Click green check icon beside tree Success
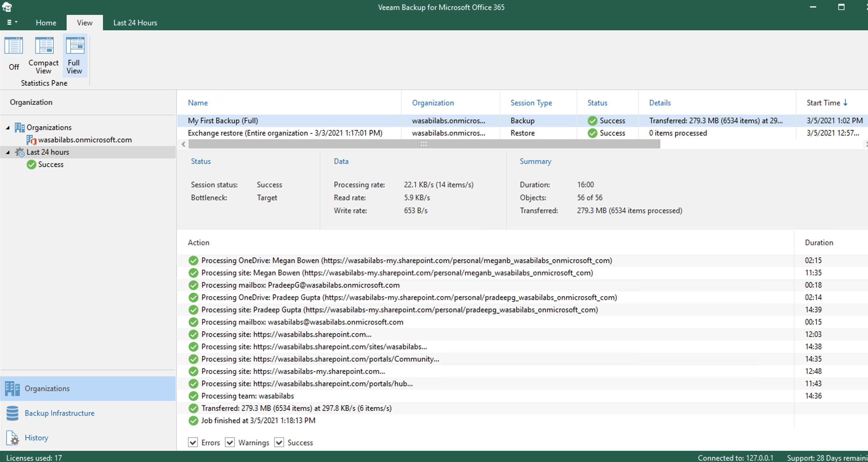 [31, 164]
